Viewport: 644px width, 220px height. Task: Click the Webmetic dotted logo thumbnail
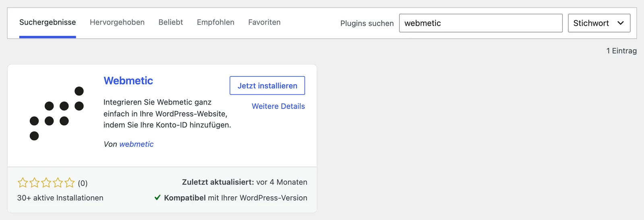57,113
